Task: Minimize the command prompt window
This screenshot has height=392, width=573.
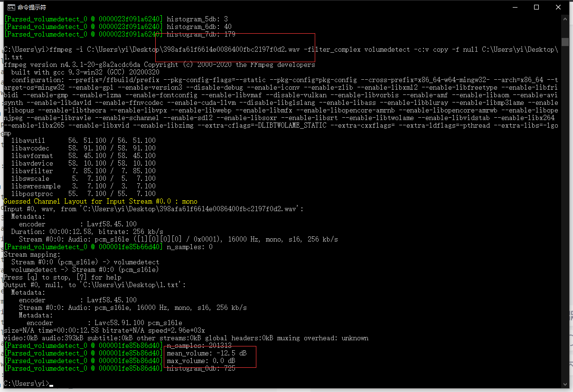Action: (x=514, y=7)
